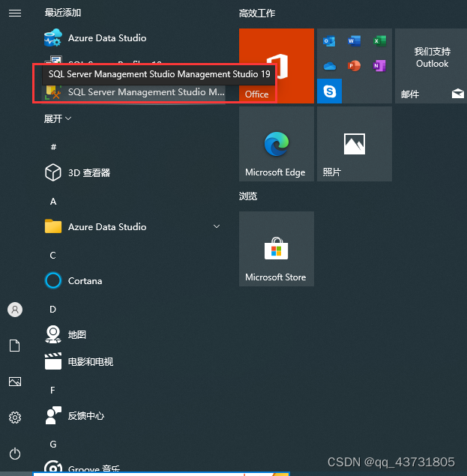Viewport: 467px width, 476px height.
Task: Launch the OneDrive icon in Office group
Action: point(330,66)
